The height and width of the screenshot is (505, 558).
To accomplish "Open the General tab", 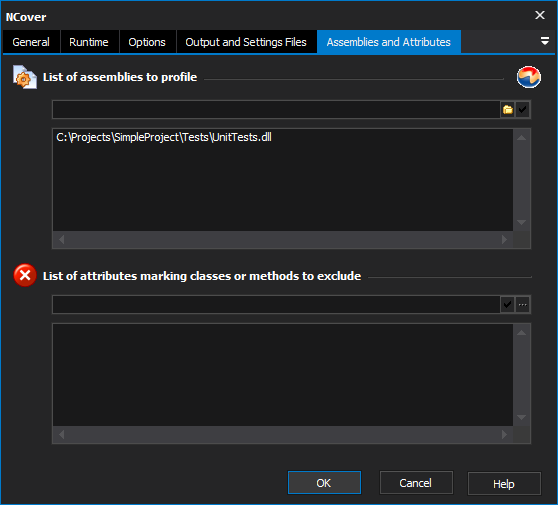I will click(31, 42).
